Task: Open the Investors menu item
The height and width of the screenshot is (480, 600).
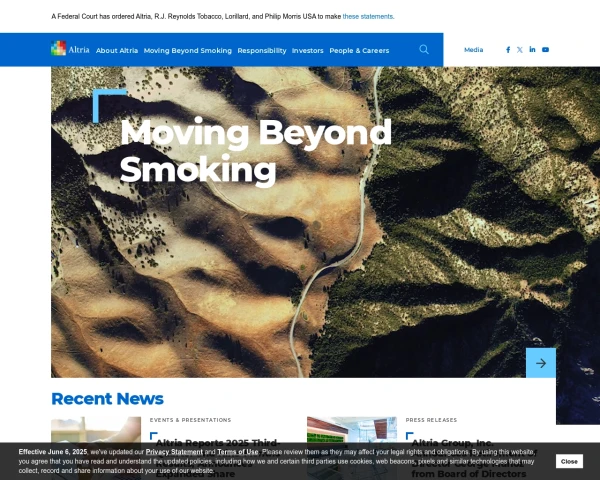Action: click(x=307, y=50)
